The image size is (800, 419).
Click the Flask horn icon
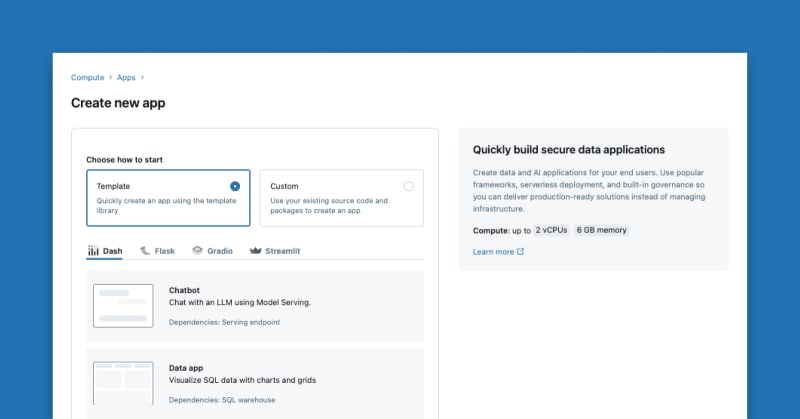146,251
